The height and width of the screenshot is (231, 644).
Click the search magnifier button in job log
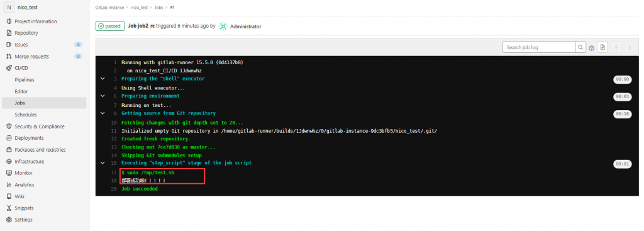click(580, 47)
